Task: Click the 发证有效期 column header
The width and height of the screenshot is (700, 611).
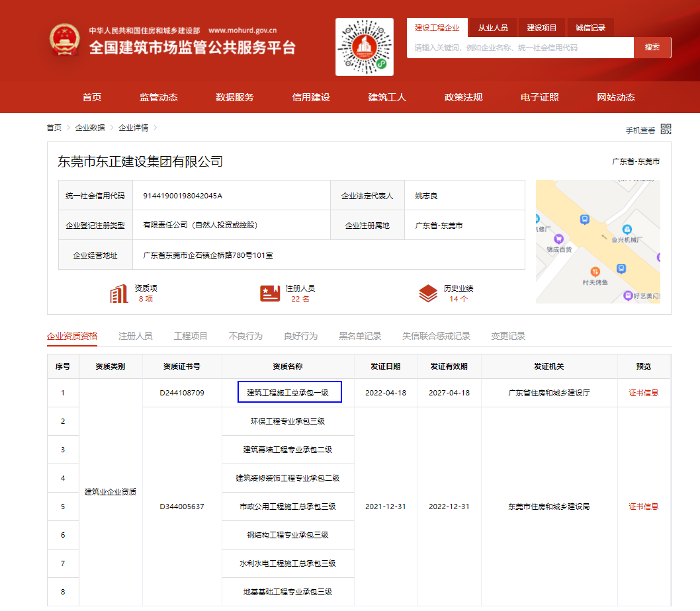Action: 449,366
